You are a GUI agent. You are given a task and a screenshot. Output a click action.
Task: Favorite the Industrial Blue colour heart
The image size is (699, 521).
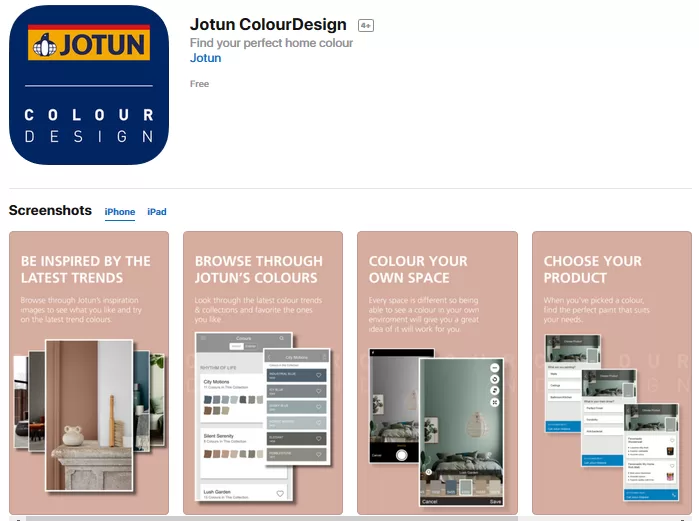(320, 376)
